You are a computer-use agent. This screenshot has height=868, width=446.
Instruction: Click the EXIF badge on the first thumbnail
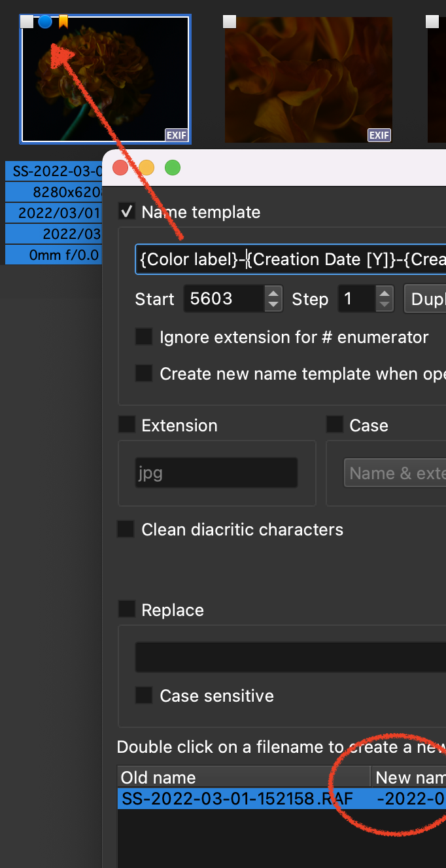click(x=177, y=136)
